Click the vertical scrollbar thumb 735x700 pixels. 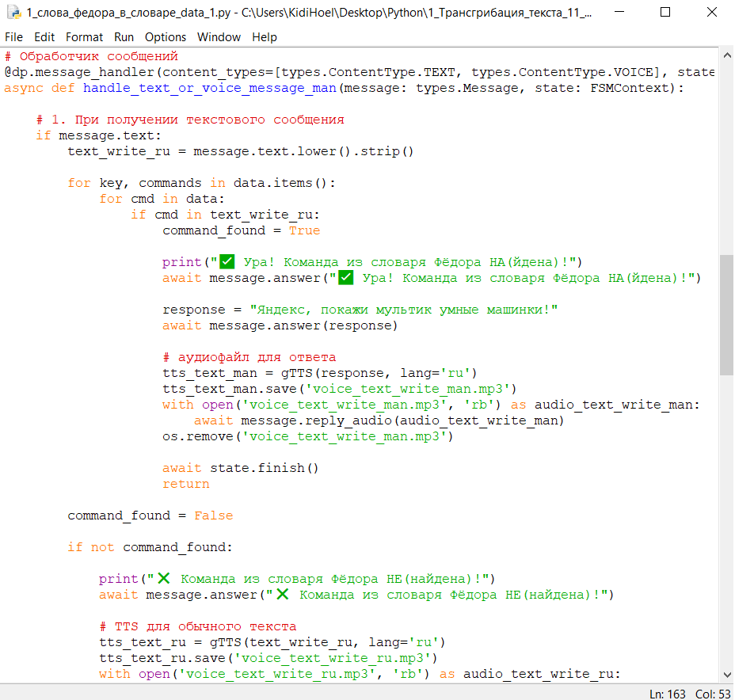(x=726, y=314)
